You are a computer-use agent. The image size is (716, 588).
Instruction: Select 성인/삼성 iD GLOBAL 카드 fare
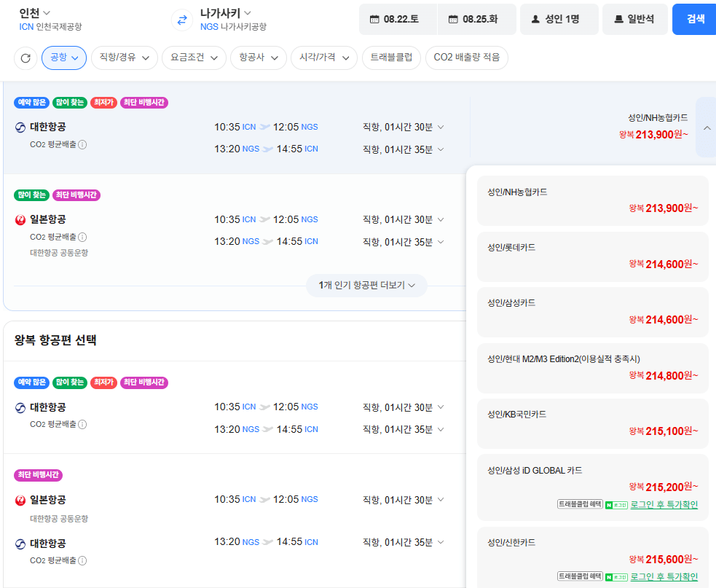click(x=593, y=487)
